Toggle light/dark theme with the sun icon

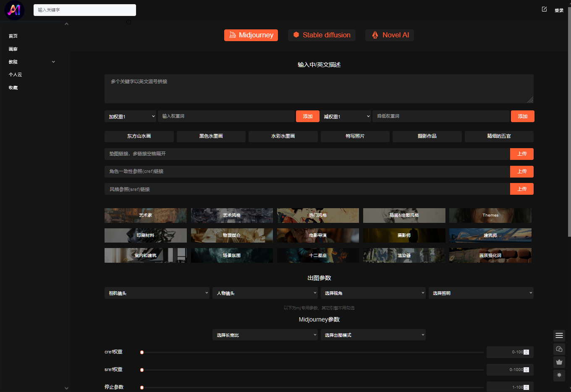[x=559, y=375]
